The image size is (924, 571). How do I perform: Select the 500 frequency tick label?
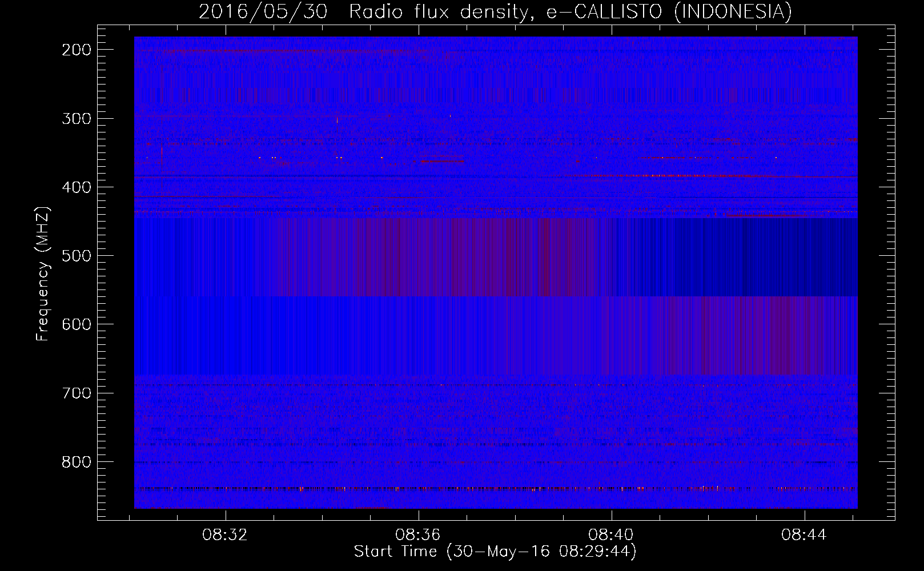pyautogui.click(x=77, y=256)
